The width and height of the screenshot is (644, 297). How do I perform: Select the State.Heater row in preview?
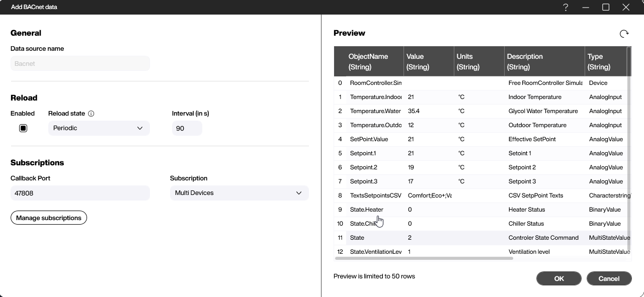(366, 210)
